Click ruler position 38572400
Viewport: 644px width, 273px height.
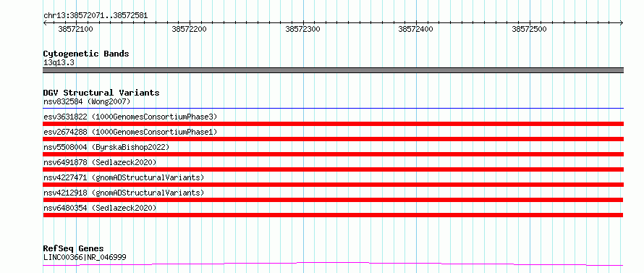click(x=415, y=29)
